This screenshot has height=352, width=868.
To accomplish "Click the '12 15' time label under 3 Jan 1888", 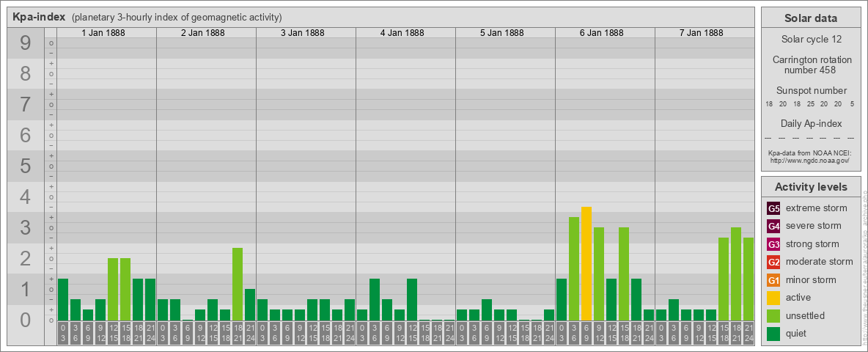I will click(312, 333).
